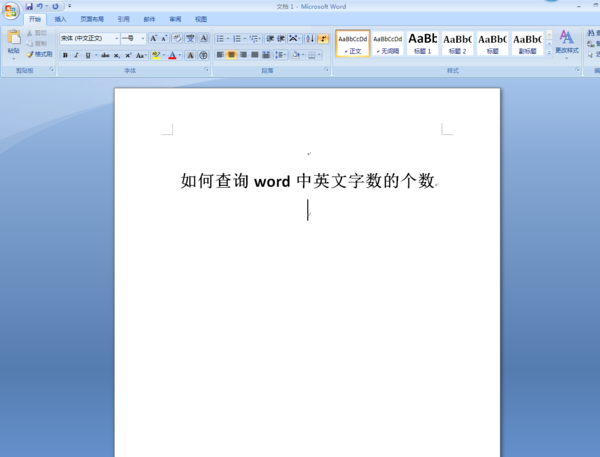600x457 pixels.
Task: Toggle subscript formatting
Action: pos(117,55)
